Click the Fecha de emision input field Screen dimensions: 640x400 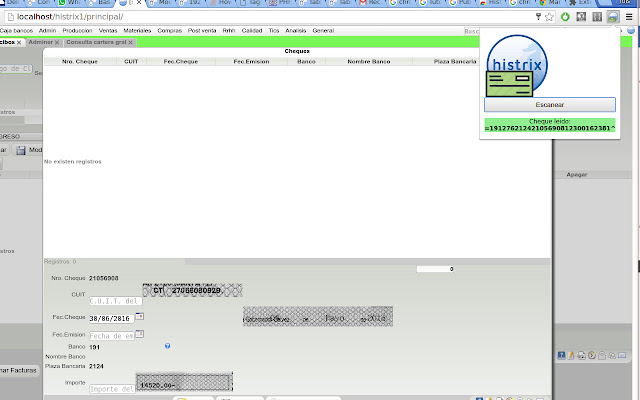point(111,336)
